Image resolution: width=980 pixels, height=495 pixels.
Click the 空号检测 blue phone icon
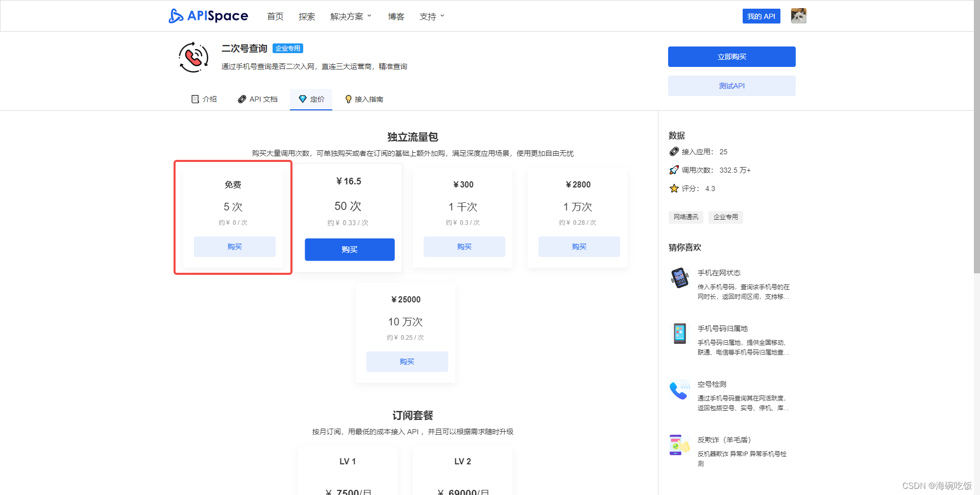point(679,390)
